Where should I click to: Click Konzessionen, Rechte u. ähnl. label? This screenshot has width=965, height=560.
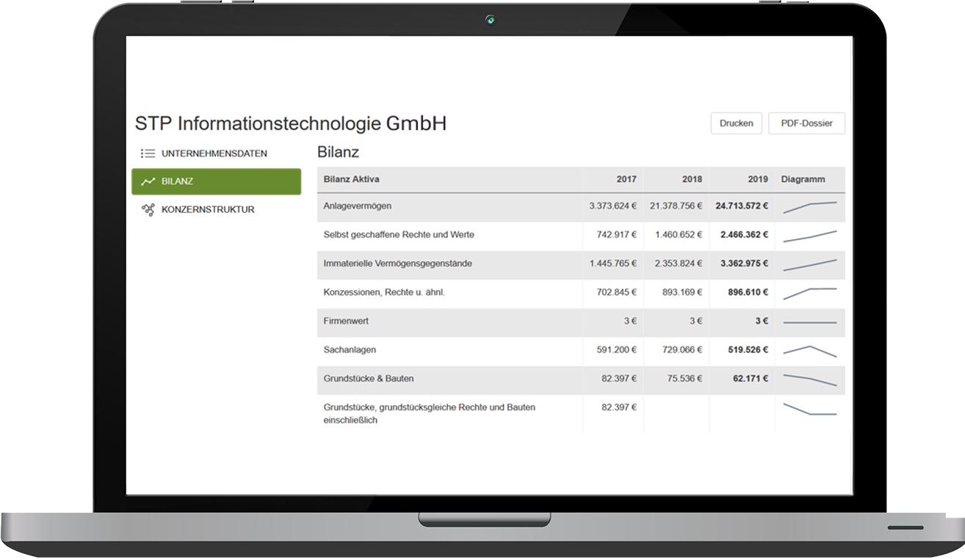click(384, 292)
